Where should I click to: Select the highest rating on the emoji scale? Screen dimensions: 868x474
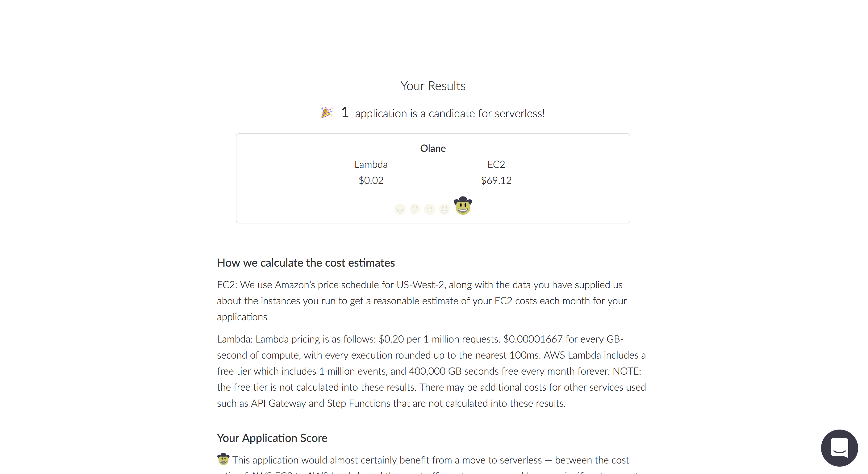click(463, 206)
